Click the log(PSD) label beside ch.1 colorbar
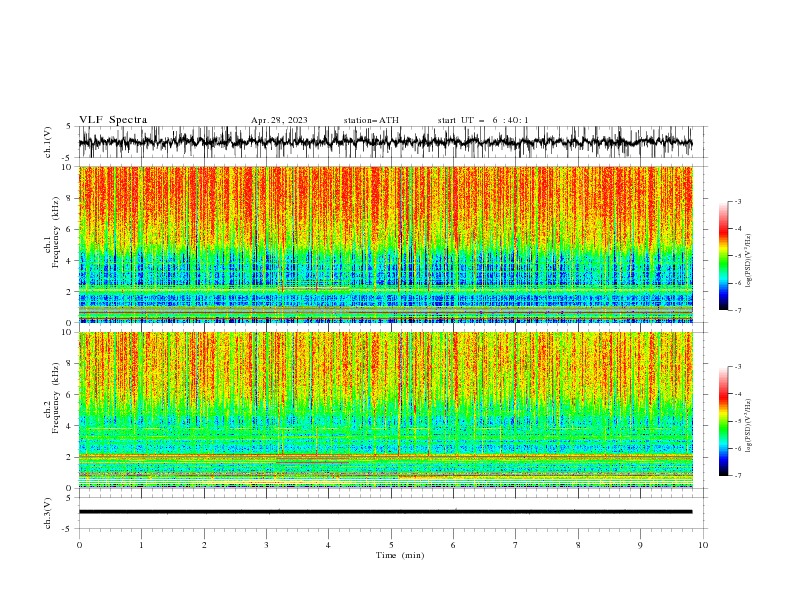The image size is (792, 612). pos(749,261)
